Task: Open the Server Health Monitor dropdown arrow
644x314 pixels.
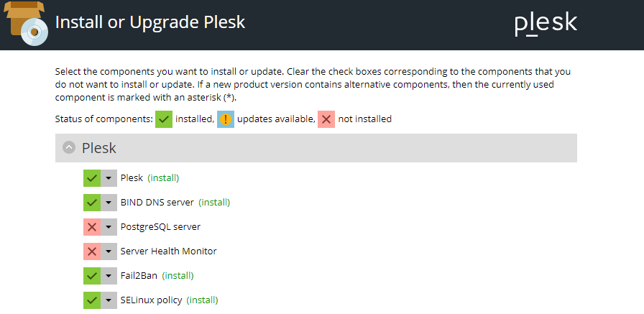Action: click(109, 251)
